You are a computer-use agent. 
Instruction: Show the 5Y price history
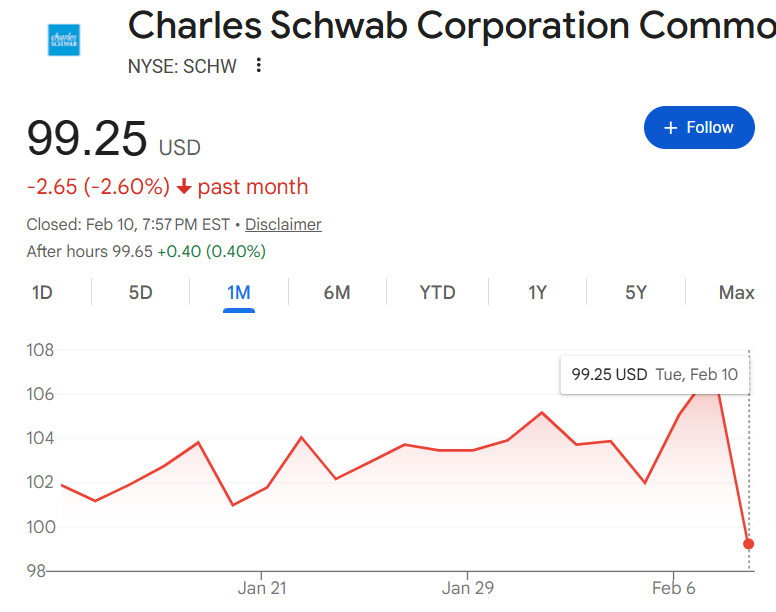636,293
